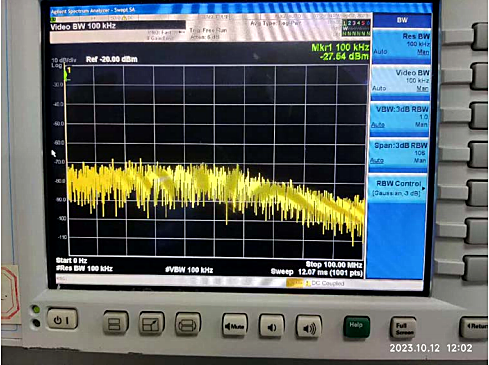This screenshot has width=489, height=365.
Task: Toggle the Full Screen key
Action: (x=404, y=328)
